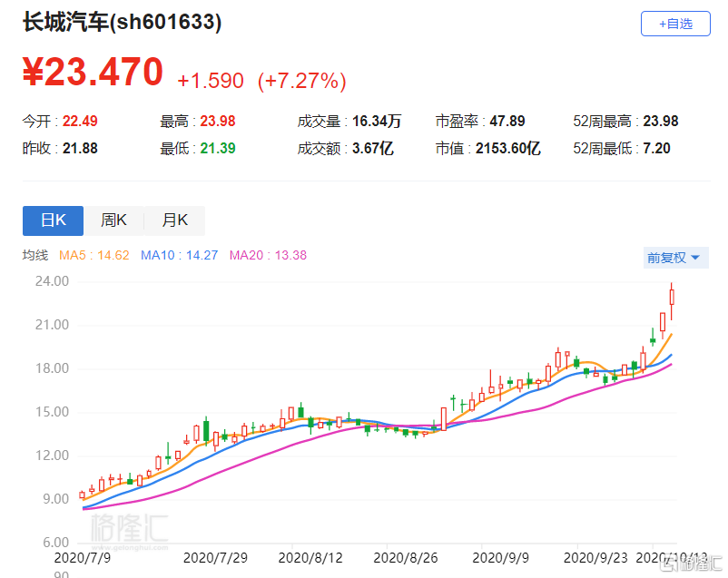Viewport: 728px width, 578px height.
Task: Click 市值 value 2153.60亿
Action: [508, 149]
